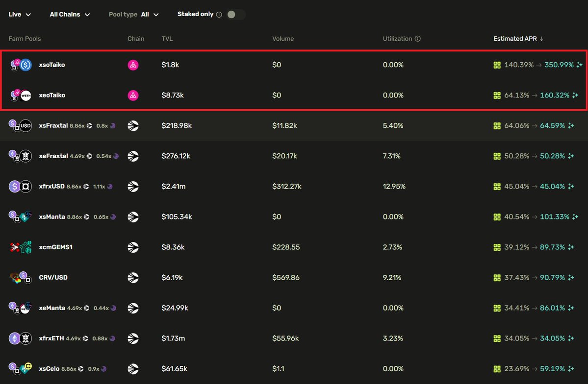Viewport: 588px width, 384px height.
Task: Click the xeoTaiko WETH token pair icon
Action: 21,95
